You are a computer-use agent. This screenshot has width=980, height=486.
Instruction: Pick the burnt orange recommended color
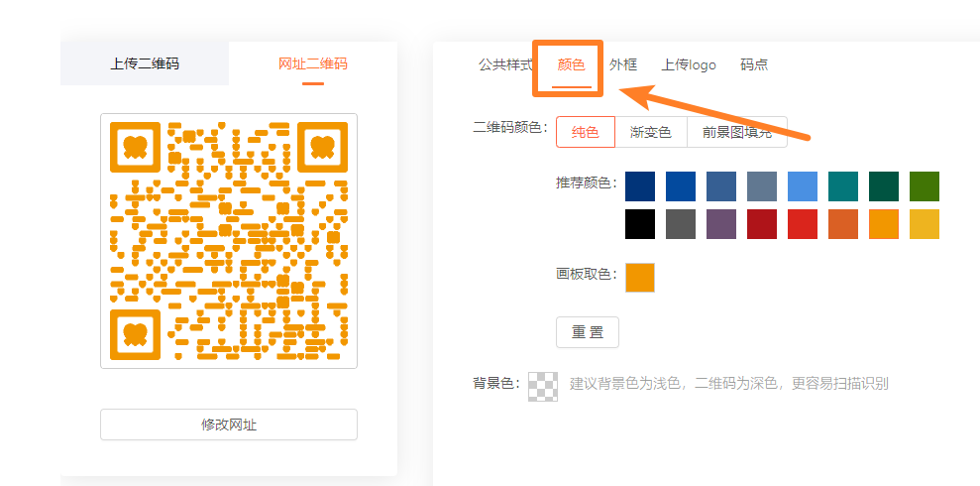click(x=843, y=224)
